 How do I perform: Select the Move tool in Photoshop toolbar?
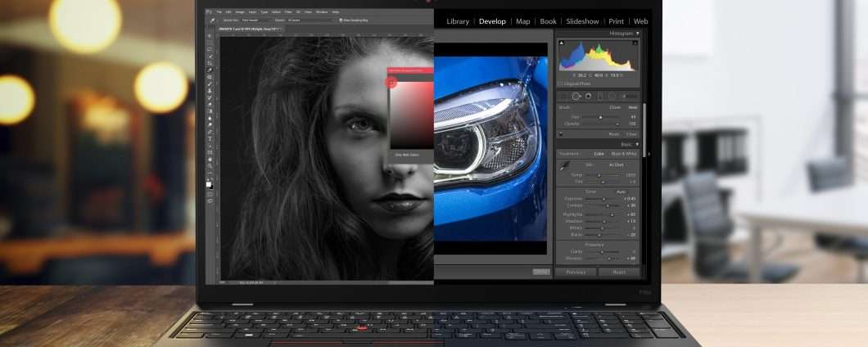click(x=210, y=36)
